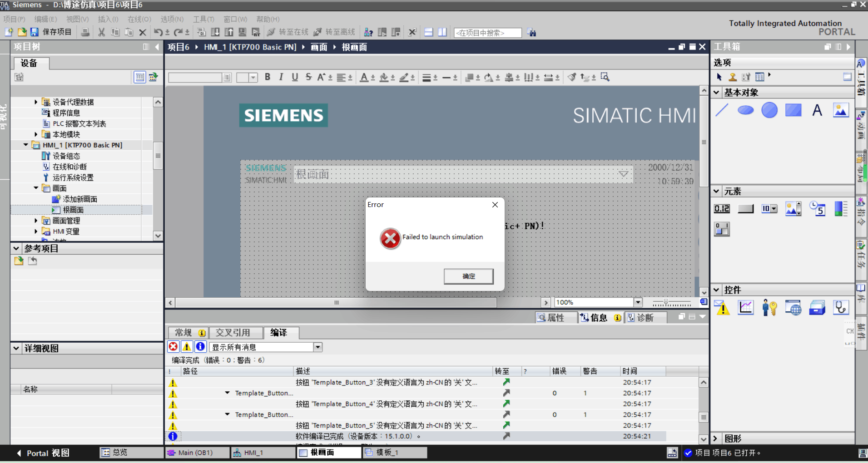Image resolution: width=868 pixels, height=463 pixels.
Task: Toggle italic text formatting
Action: point(281,77)
